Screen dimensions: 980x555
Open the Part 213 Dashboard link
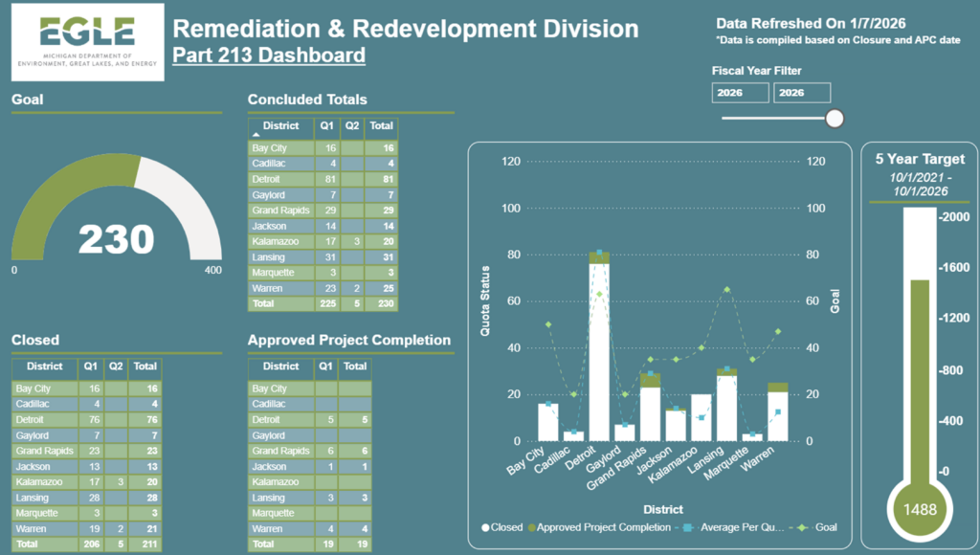tap(268, 53)
